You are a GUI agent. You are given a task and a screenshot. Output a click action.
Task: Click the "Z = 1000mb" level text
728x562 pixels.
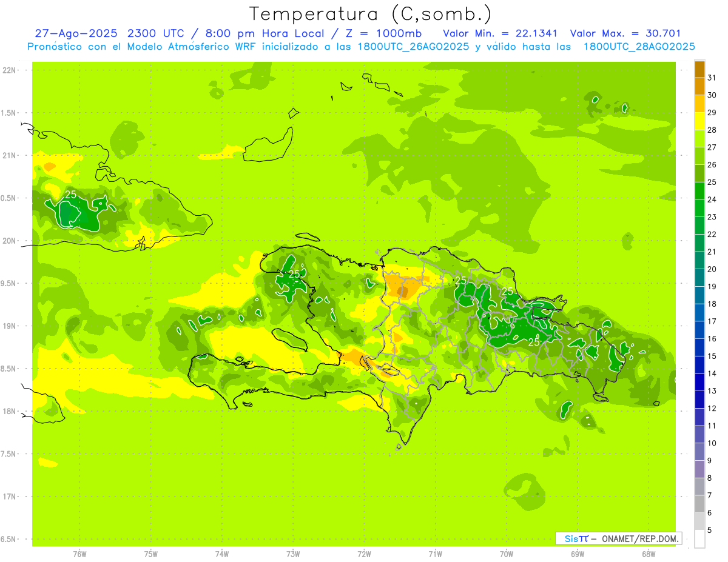pos(383,33)
